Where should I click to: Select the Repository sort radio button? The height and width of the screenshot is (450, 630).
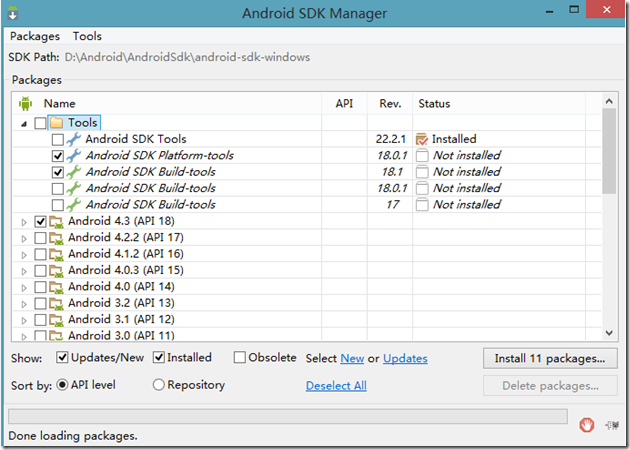(159, 385)
